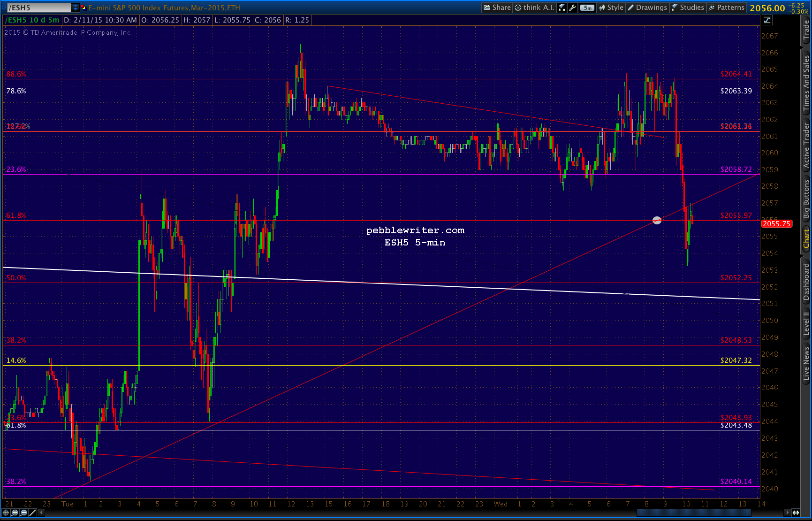This screenshot has height=521, width=812.
Task: Click the $2047.32 Fibonacci level label
Action: [x=736, y=360]
